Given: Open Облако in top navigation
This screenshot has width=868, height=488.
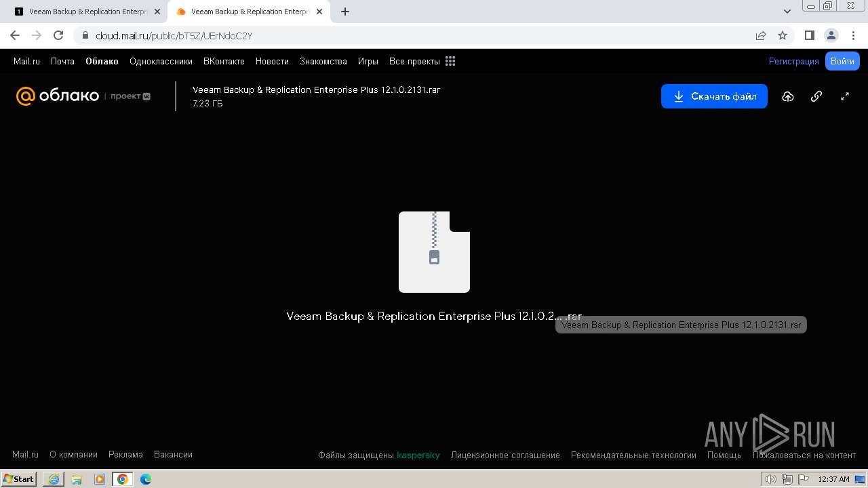Looking at the screenshot, I should 102,61.
